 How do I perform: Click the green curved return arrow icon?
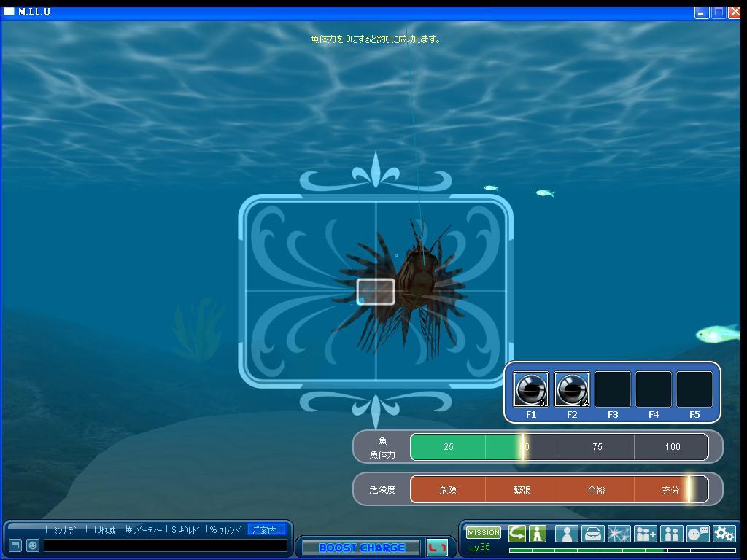517,534
